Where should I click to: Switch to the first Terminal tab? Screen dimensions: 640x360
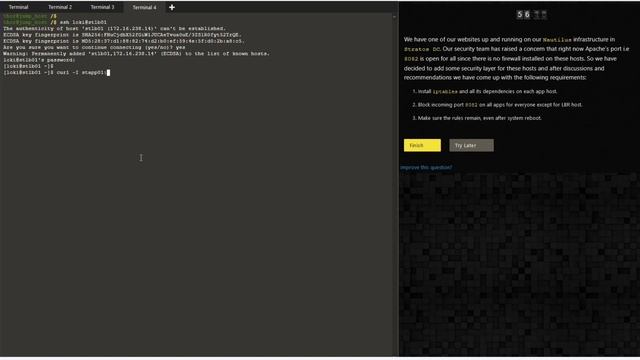click(18, 7)
